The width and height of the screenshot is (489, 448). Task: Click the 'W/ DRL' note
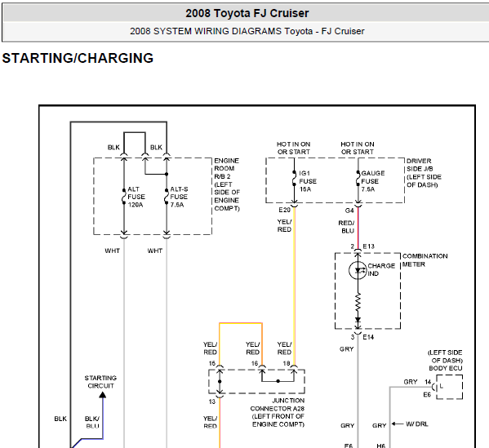[417, 424]
